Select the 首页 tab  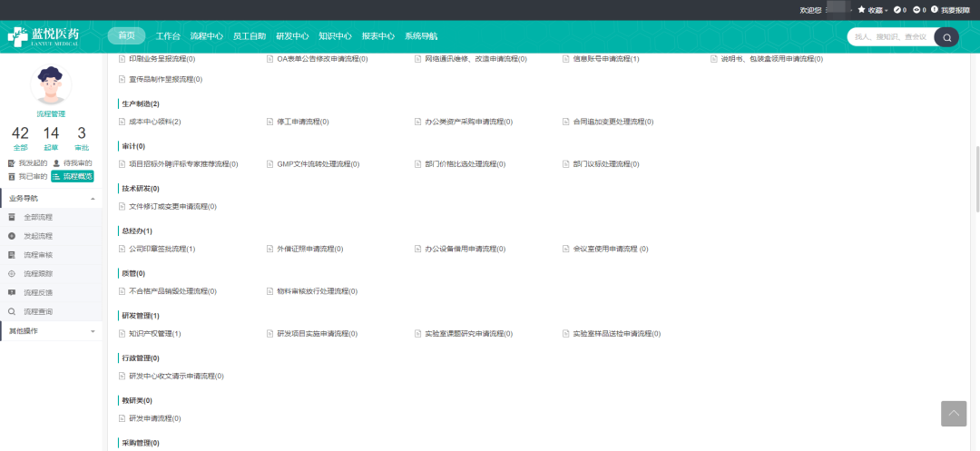click(x=126, y=36)
